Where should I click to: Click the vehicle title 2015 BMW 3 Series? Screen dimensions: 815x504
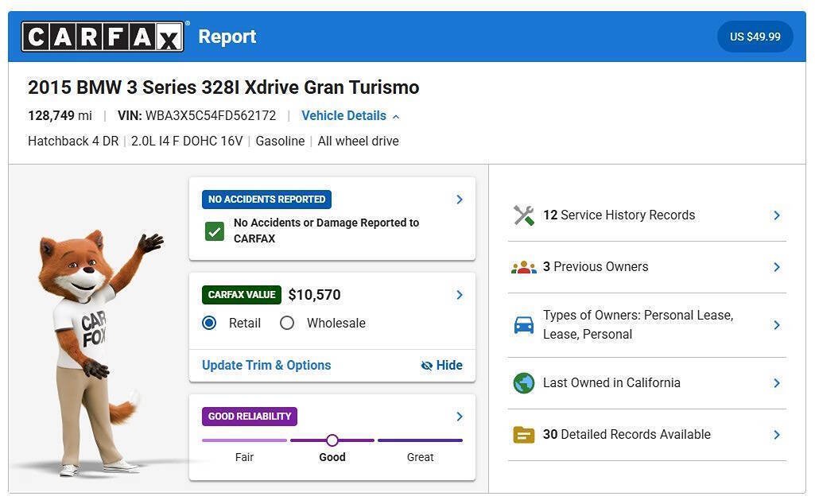(223, 87)
